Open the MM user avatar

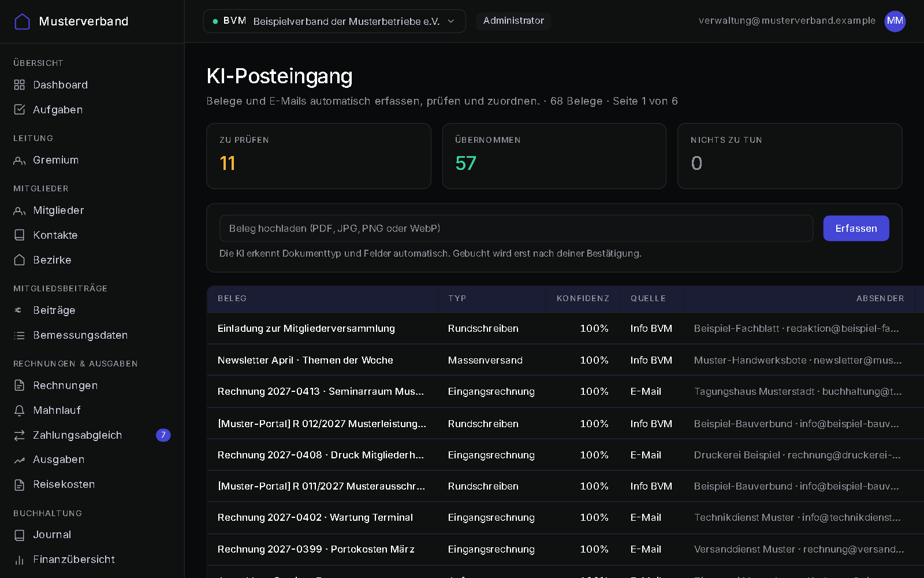[895, 21]
